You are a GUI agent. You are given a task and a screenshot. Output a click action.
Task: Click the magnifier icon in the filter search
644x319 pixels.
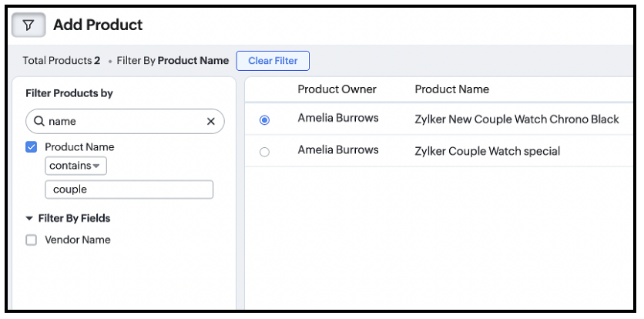coord(39,122)
